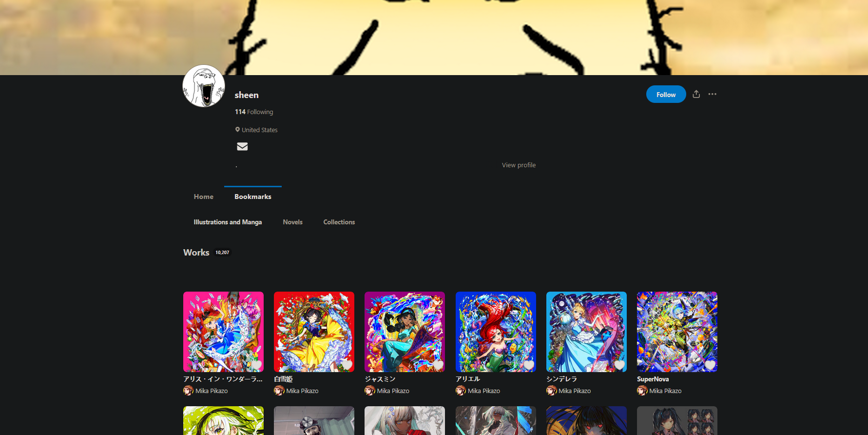
Task: Select the Novels filter
Action: coord(292,222)
